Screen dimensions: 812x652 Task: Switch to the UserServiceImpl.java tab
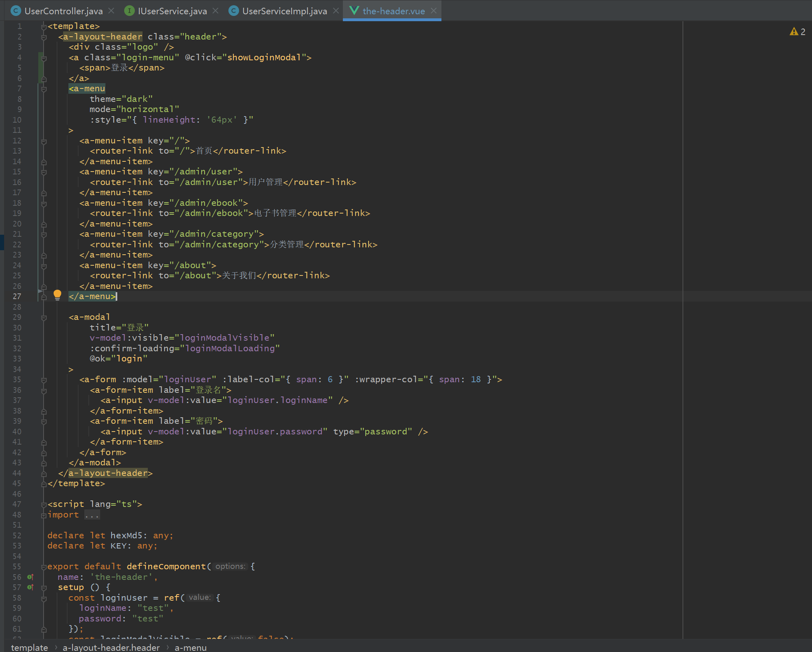tap(284, 11)
